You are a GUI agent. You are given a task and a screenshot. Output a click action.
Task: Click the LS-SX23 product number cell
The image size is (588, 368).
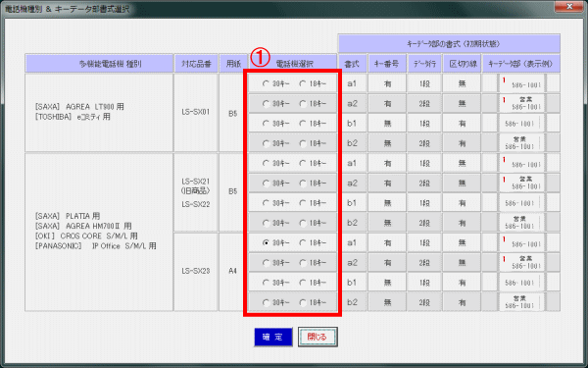tap(196, 271)
